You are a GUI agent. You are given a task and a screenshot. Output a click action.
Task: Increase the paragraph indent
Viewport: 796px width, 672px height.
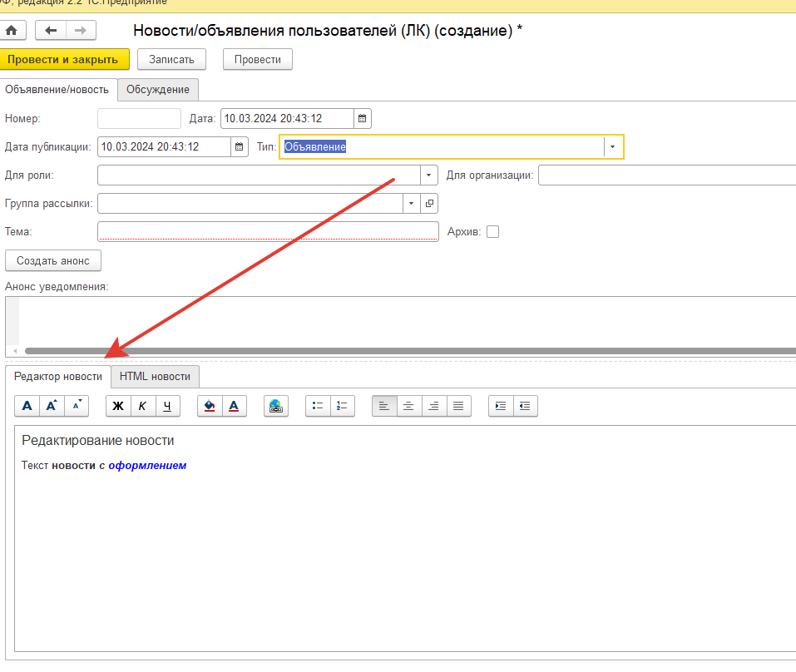click(501, 406)
